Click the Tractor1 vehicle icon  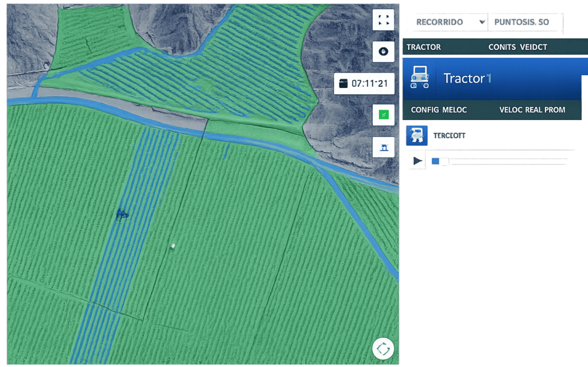(x=420, y=78)
